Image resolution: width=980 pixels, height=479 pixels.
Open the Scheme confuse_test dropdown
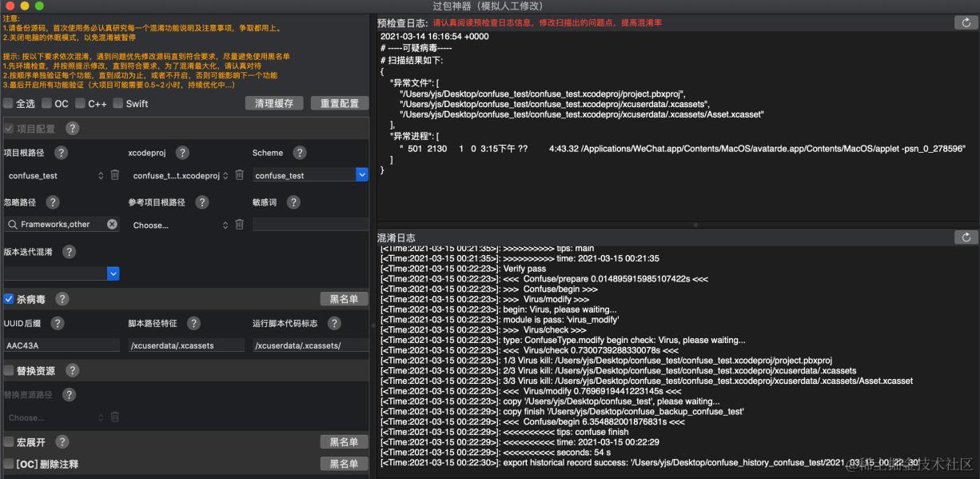tap(310, 174)
